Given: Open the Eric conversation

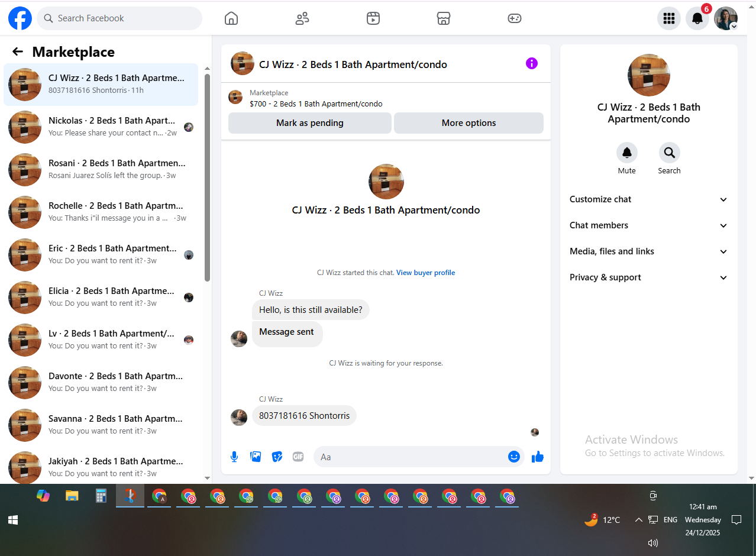Looking at the screenshot, I should (101, 255).
